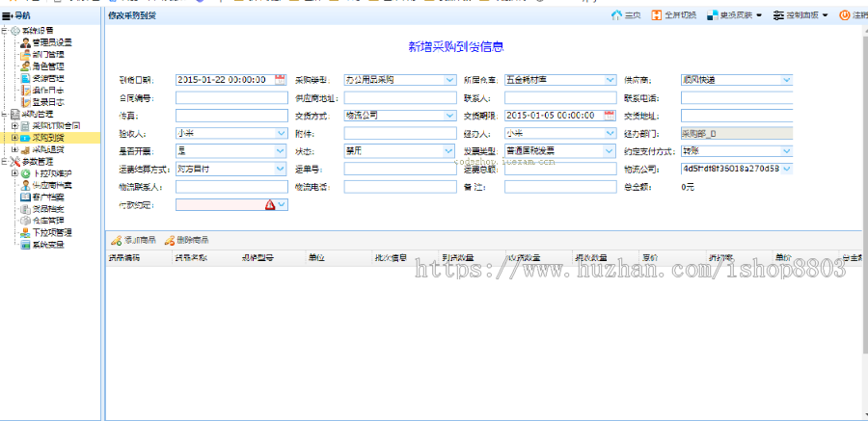Open the 发票类型 dropdown
868x421 pixels.
click(610, 150)
